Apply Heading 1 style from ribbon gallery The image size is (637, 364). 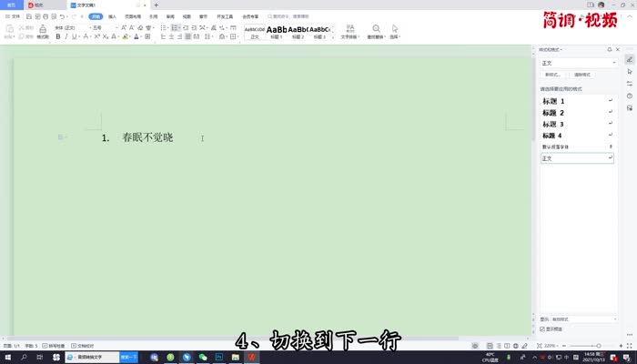[277, 32]
